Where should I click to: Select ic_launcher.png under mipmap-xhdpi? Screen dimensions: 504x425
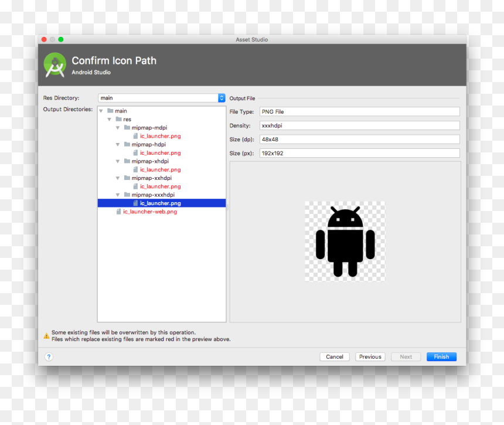(160, 169)
